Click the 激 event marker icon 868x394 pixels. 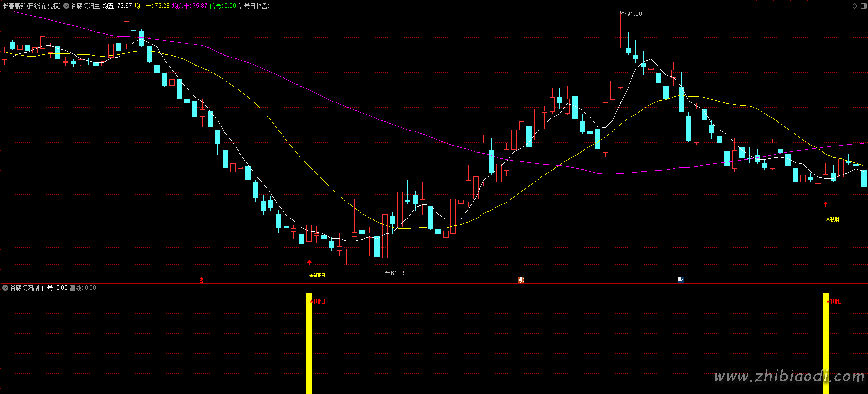(x=521, y=280)
